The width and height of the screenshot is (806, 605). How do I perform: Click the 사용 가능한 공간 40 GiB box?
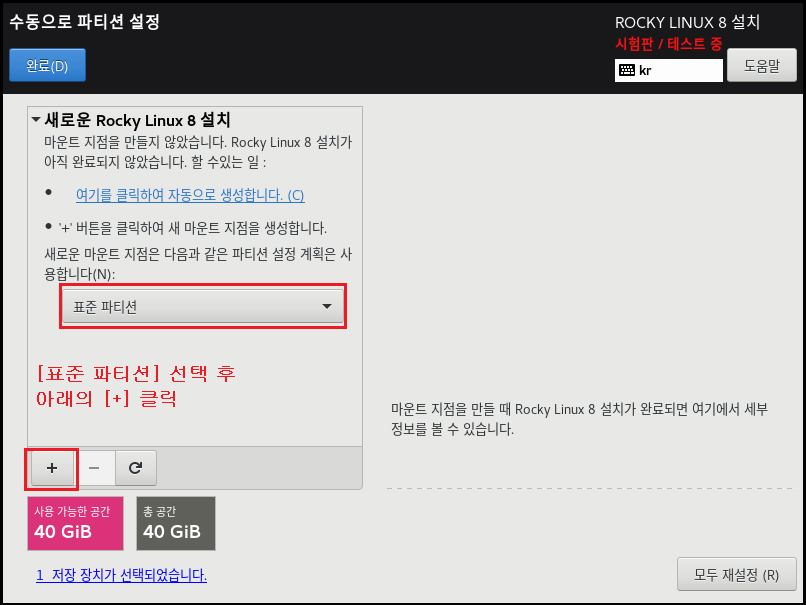click(76, 523)
